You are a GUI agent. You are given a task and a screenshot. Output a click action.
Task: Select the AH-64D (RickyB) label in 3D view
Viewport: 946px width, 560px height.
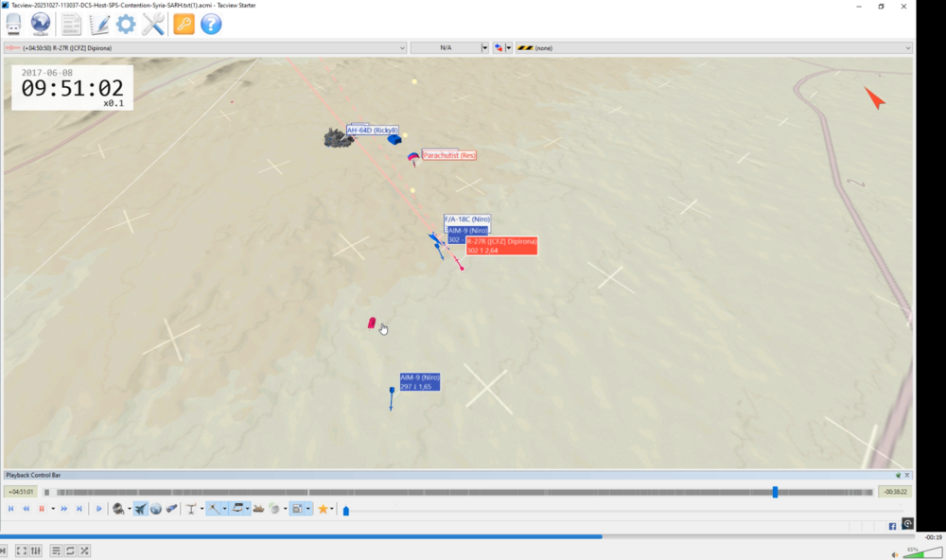[x=372, y=131]
